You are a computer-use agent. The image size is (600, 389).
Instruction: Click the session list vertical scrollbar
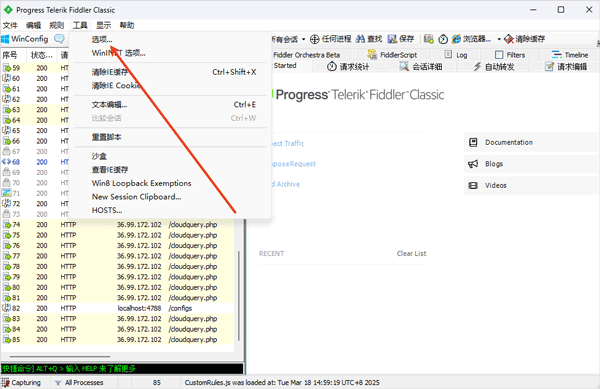[239, 295]
